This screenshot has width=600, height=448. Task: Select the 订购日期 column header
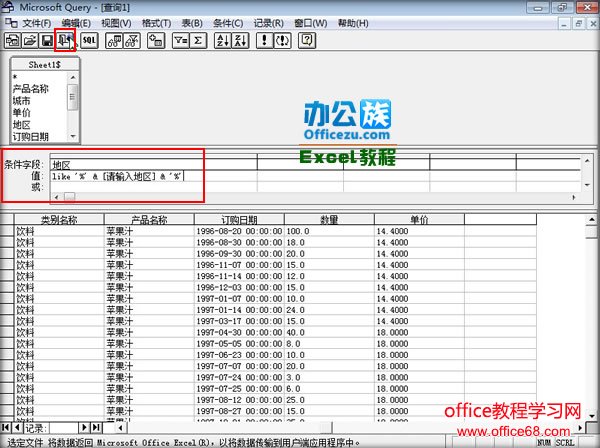pos(239,220)
